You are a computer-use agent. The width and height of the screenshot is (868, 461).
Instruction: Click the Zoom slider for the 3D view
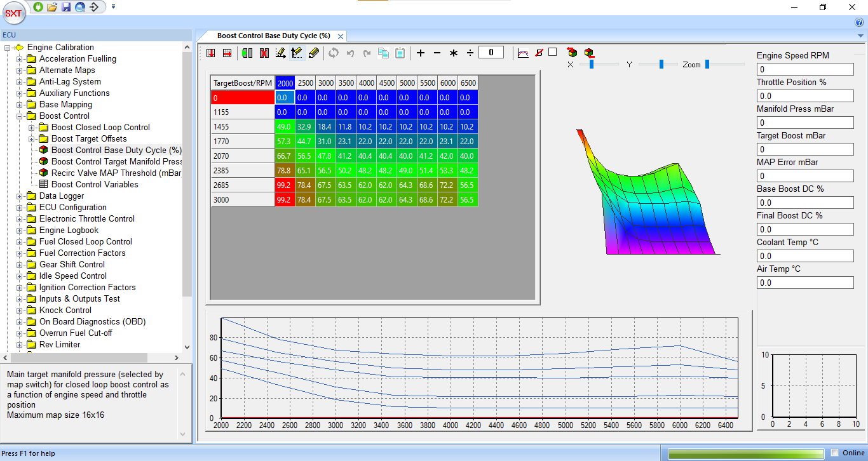pyautogui.click(x=707, y=64)
